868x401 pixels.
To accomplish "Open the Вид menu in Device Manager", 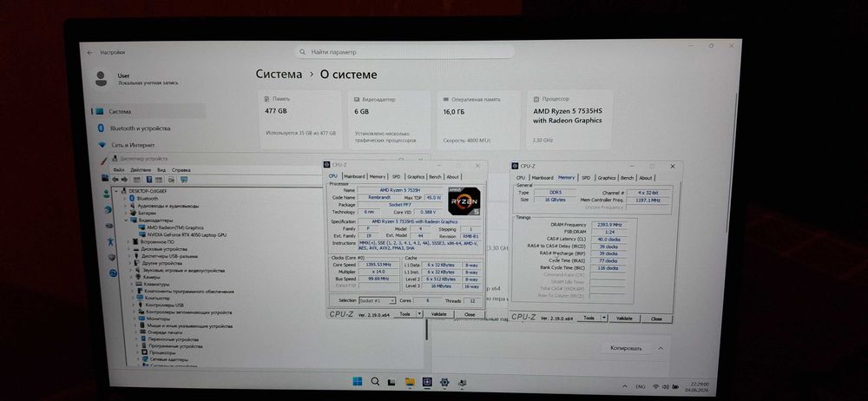I will coord(161,170).
